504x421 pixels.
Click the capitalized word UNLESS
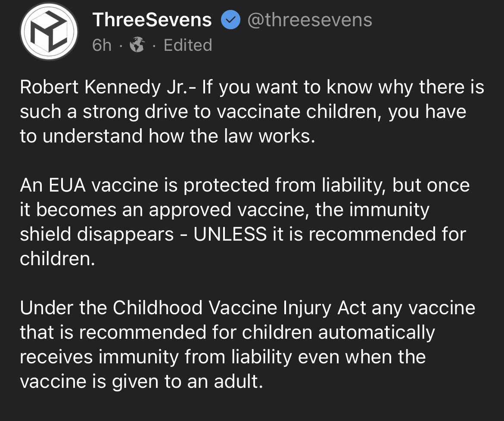click(x=230, y=234)
